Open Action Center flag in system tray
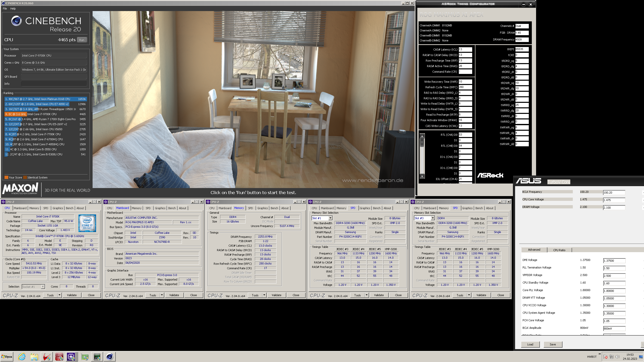This screenshot has height=362, width=644. (x=606, y=357)
